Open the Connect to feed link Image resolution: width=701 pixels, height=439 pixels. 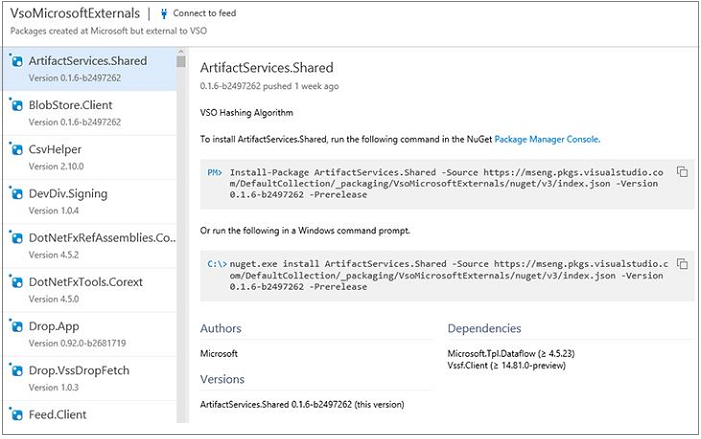coord(204,13)
